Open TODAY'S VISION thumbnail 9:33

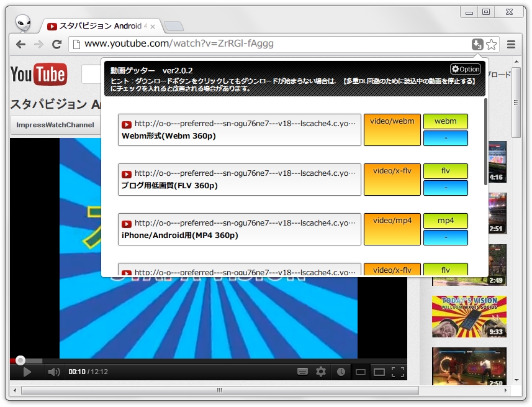pyautogui.click(x=469, y=317)
